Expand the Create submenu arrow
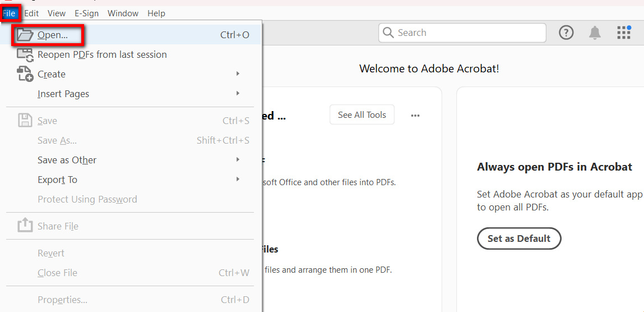The height and width of the screenshot is (312, 644). (238, 74)
